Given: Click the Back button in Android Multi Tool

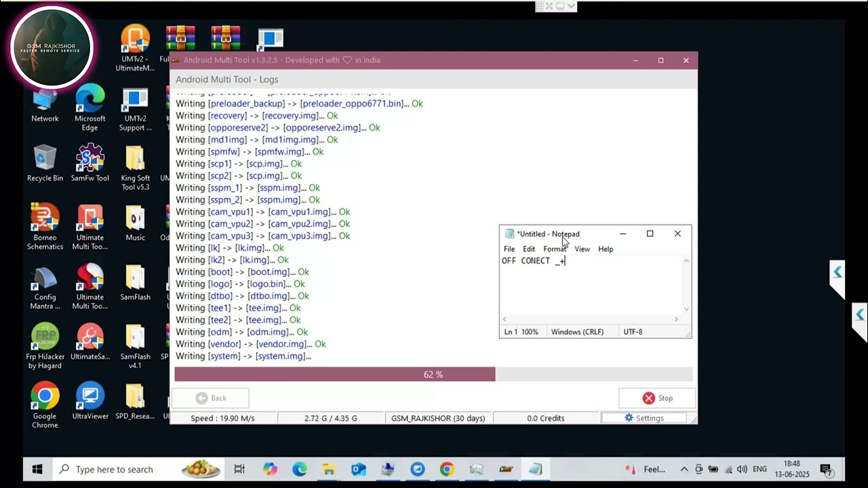Looking at the screenshot, I should point(211,398).
